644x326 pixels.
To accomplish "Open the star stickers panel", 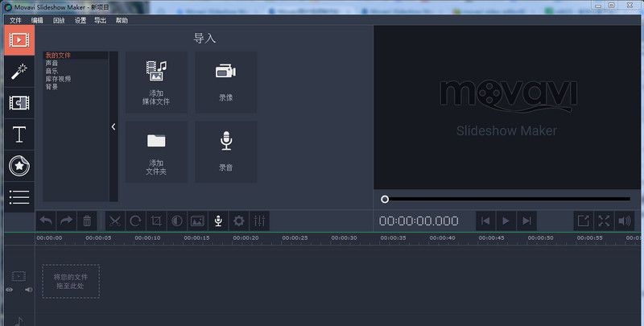I will pos(19,166).
